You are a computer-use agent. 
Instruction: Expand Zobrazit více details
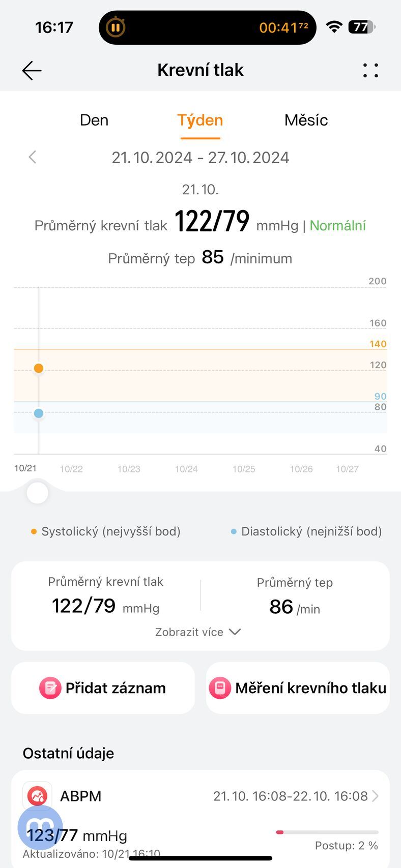click(x=198, y=632)
